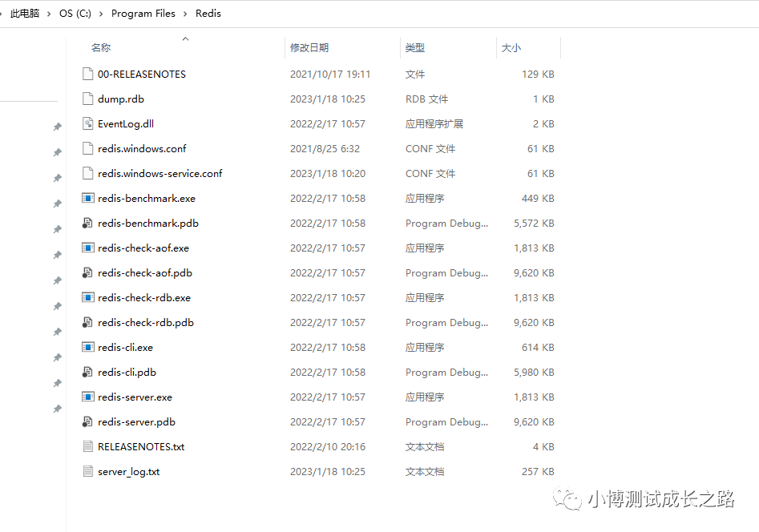Click the redis.windows.conf file icon

click(87, 148)
